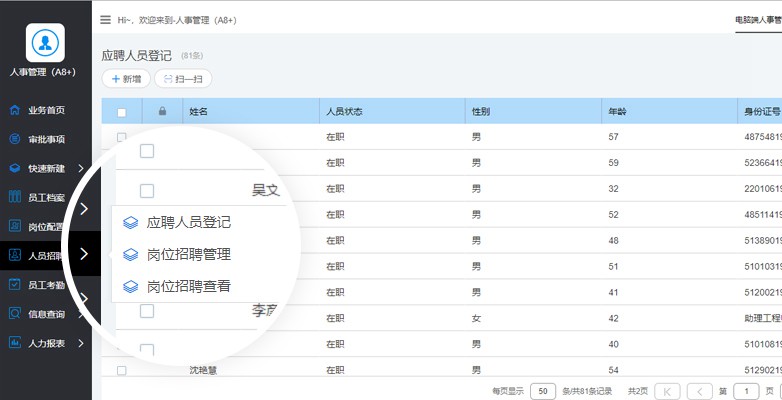Click the age cell 32
The image size is (782, 400).
pos(613,189)
